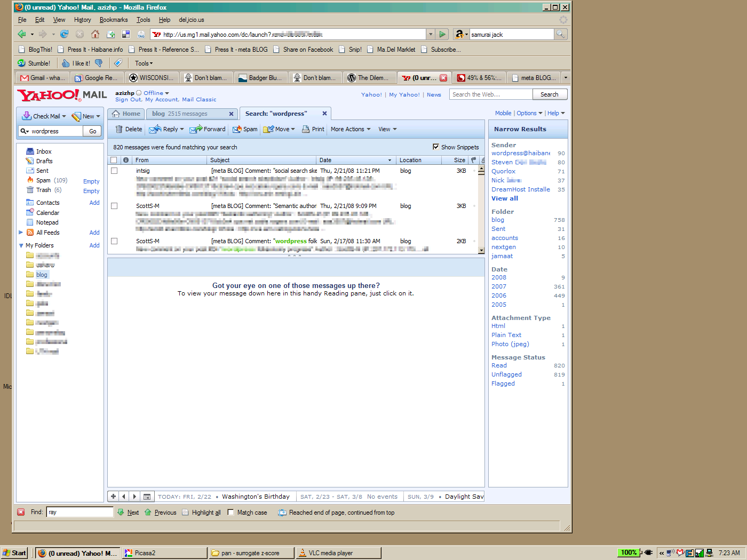747x560 pixels.
Task: Click the Search the Web input field
Action: click(491, 94)
